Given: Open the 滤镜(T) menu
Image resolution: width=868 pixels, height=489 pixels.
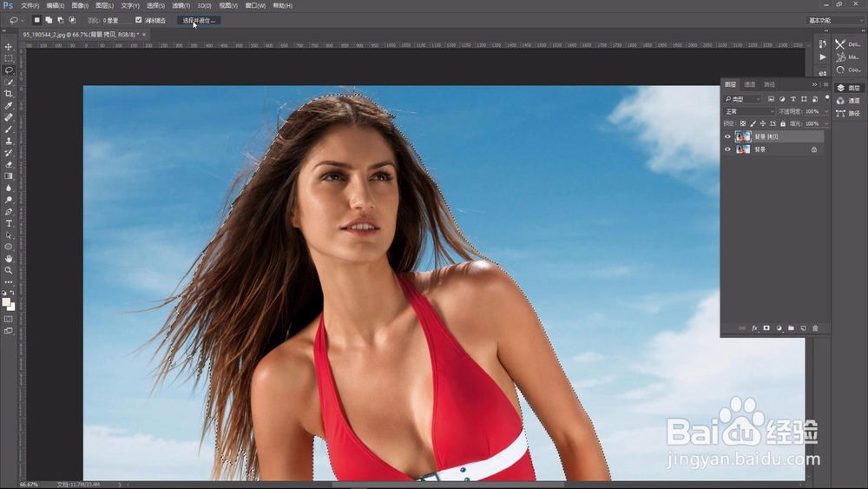Looking at the screenshot, I should point(181,5).
